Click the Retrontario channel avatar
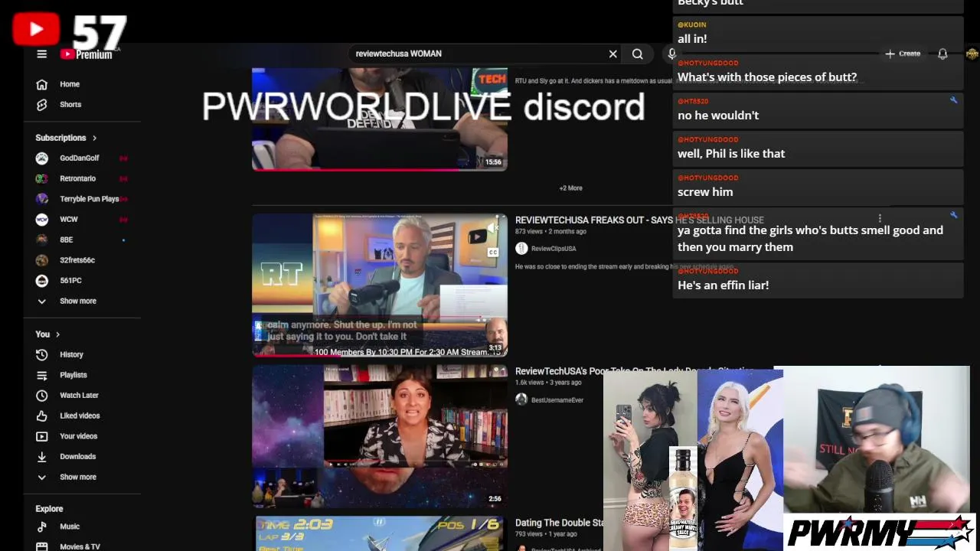Screen dimensions: 980x551 tap(42, 178)
